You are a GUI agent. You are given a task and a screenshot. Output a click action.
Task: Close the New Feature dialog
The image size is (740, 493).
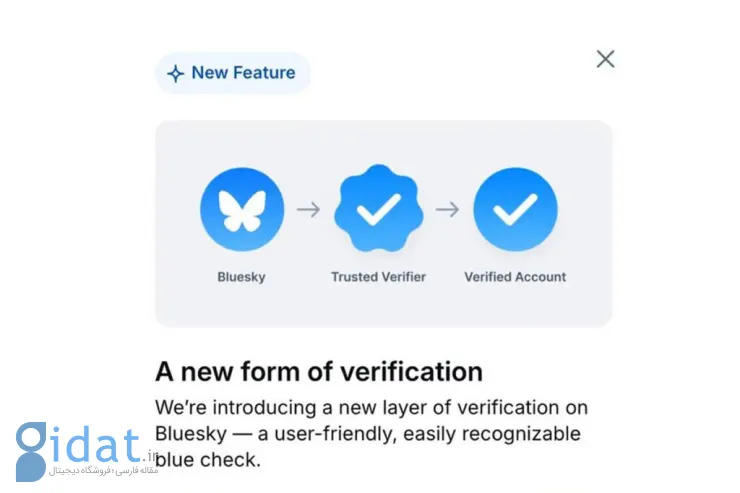(605, 59)
